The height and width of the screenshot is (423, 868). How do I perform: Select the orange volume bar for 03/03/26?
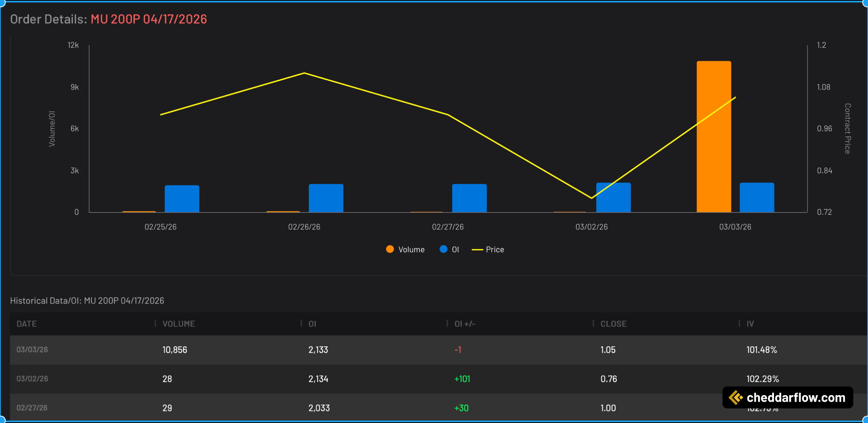point(714,137)
